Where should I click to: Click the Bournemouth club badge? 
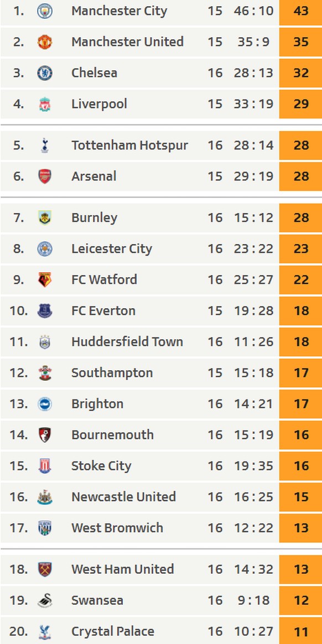tap(45, 435)
